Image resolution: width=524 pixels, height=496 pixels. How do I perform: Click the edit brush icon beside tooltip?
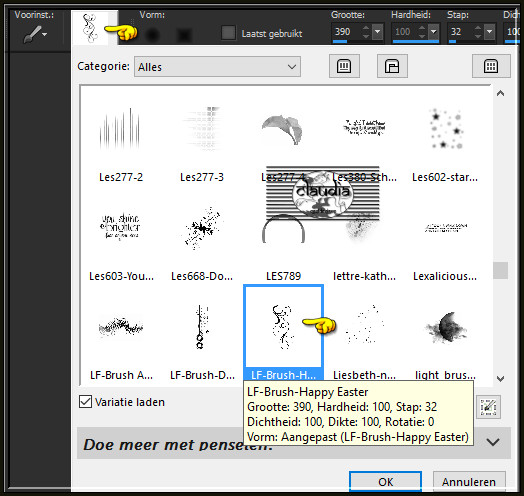488,407
